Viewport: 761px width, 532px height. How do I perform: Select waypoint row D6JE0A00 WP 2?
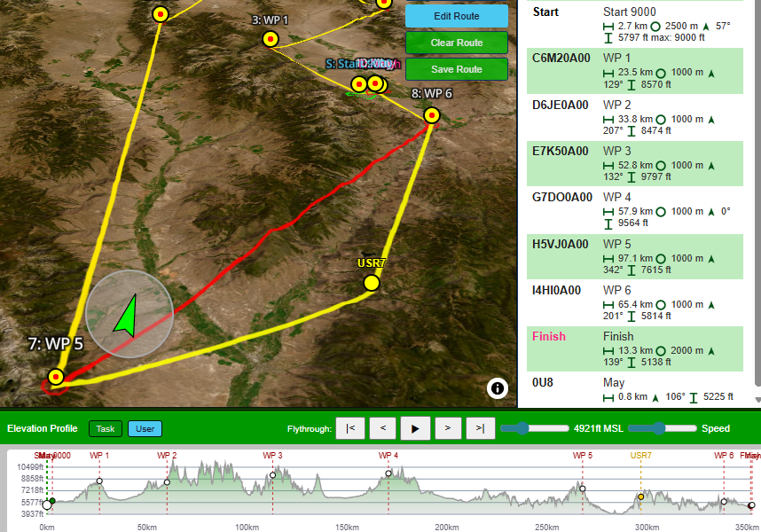pos(635,117)
